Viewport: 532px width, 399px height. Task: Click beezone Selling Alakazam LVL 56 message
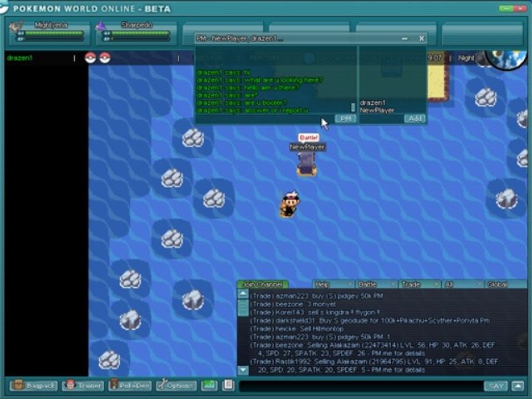tap(372, 349)
